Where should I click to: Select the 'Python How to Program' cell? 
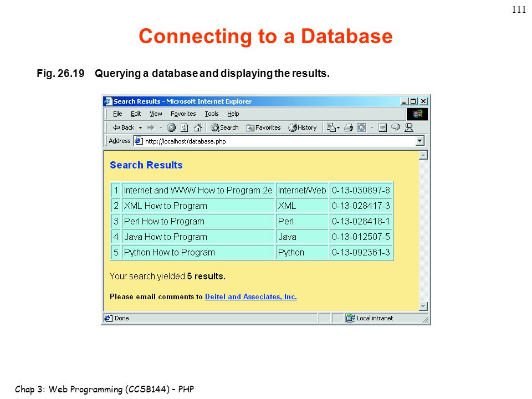point(198,253)
